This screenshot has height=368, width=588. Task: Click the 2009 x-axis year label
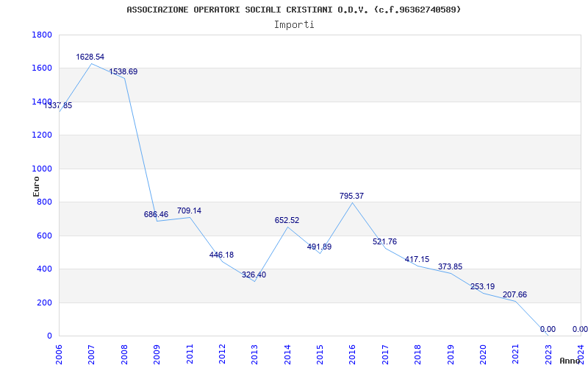tap(157, 354)
